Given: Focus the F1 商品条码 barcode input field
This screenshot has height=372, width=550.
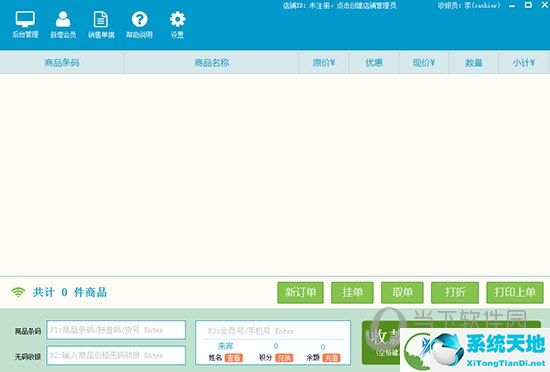Looking at the screenshot, I should pyautogui.click(x=116, y=330).
